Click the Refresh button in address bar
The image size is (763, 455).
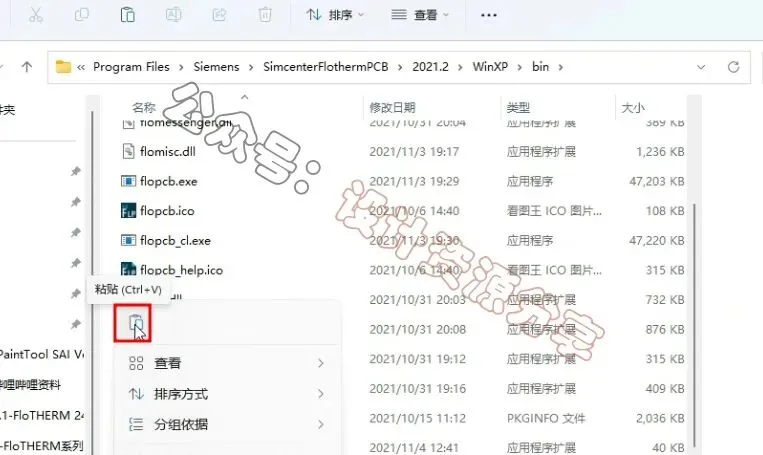(x=733, y=67)
